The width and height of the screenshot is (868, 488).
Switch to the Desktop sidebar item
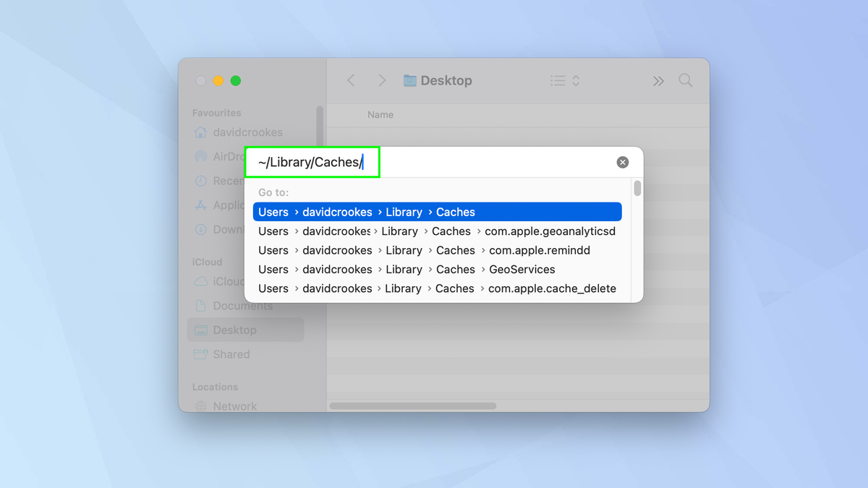point(234,330)
